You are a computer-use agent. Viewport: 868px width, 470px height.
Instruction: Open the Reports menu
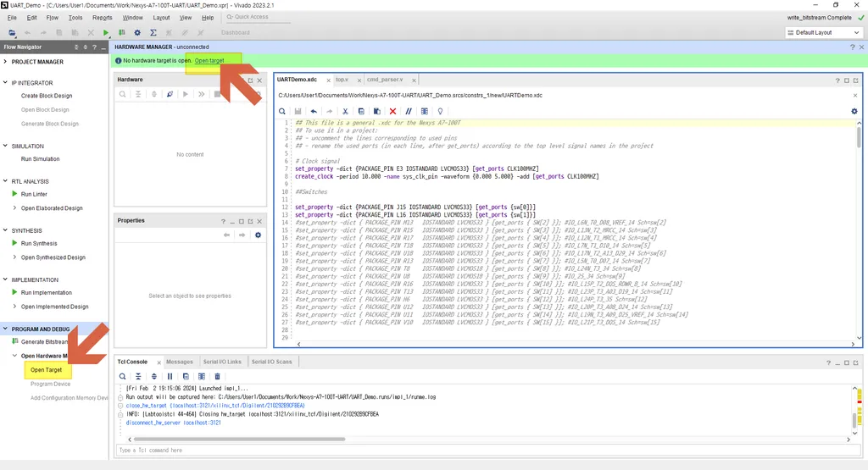click(x=103, y=18)
